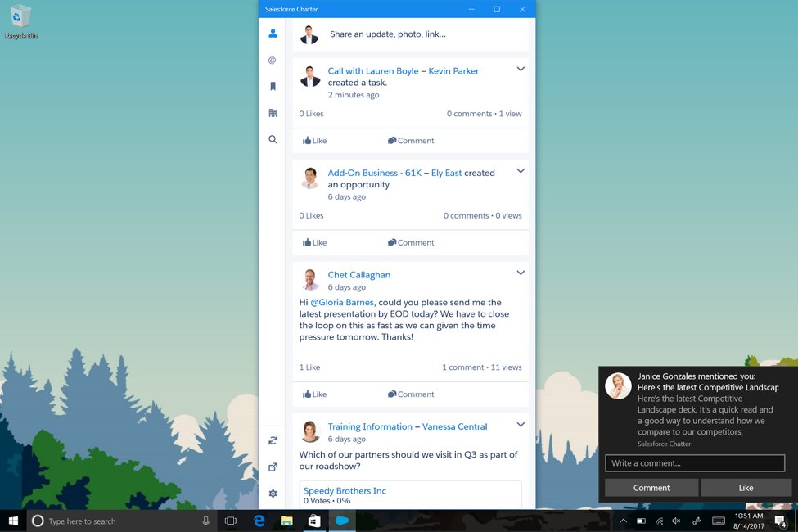Image resolution: width=798 pixels, height=532 pixels.
Task: Comment on Chet Callaghan's post
Action: click(411, 394)
